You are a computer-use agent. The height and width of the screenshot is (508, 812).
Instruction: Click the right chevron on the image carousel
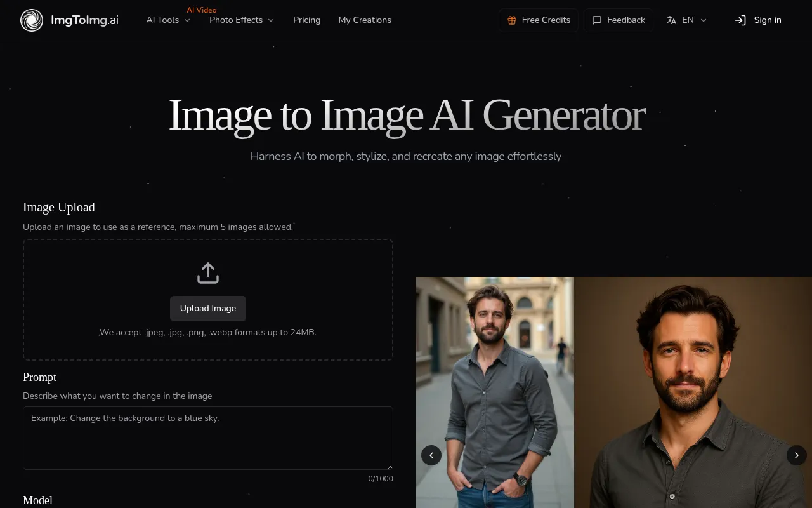coord(797,455)
